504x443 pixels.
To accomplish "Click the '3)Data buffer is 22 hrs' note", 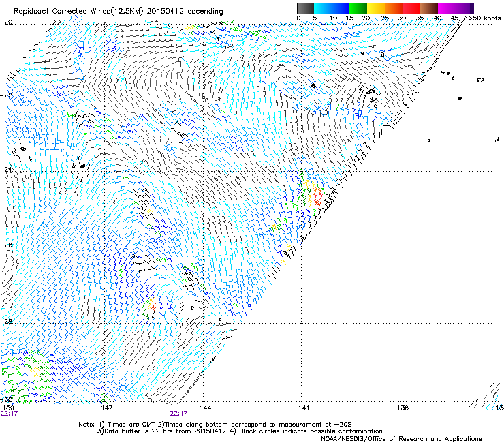I will 240,431.
